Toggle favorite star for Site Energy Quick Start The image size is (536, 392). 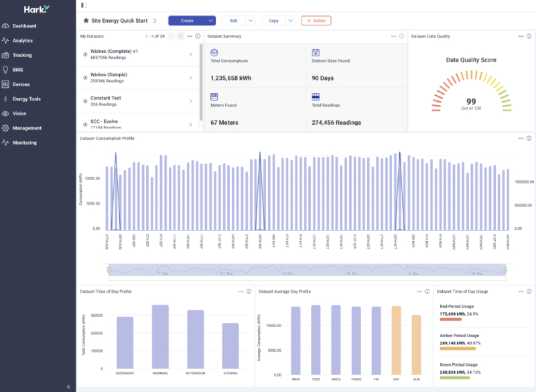(86, 21)
